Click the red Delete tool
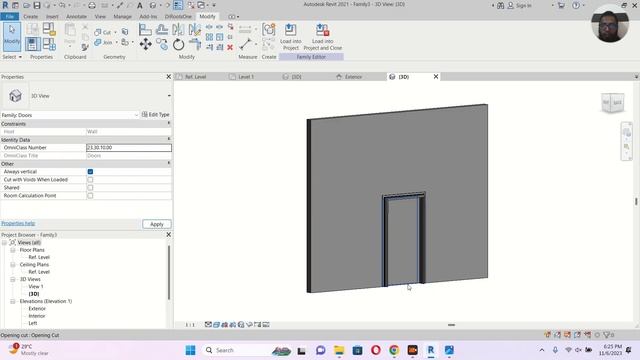Image resolution: width=640 pixels, height=360 pixels. click(230, 47)
